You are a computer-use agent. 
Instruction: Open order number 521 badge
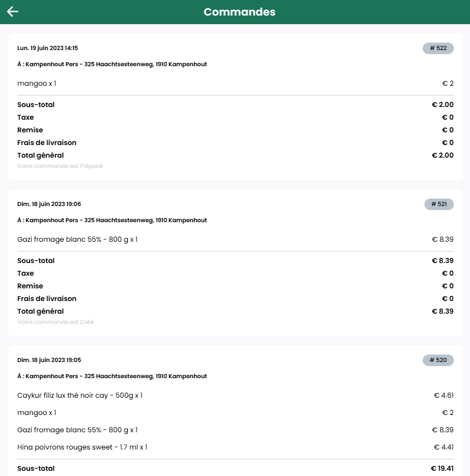coord(438,204)
